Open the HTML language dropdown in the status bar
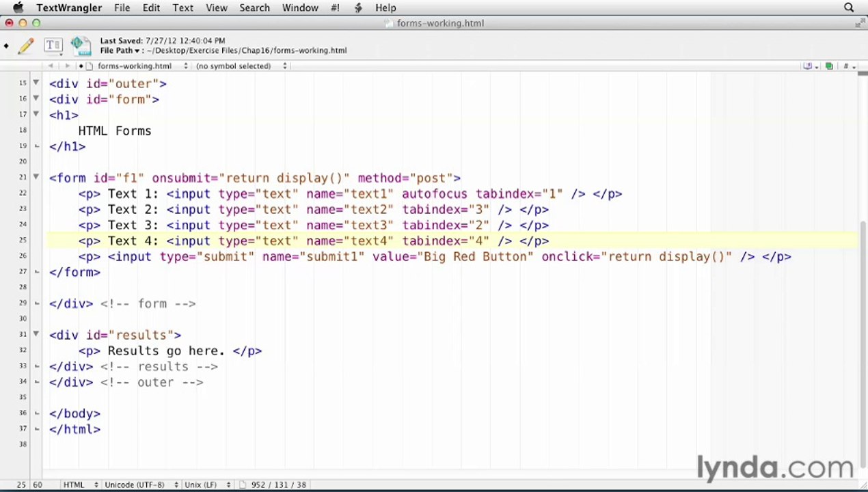 [x=80, y=484]
